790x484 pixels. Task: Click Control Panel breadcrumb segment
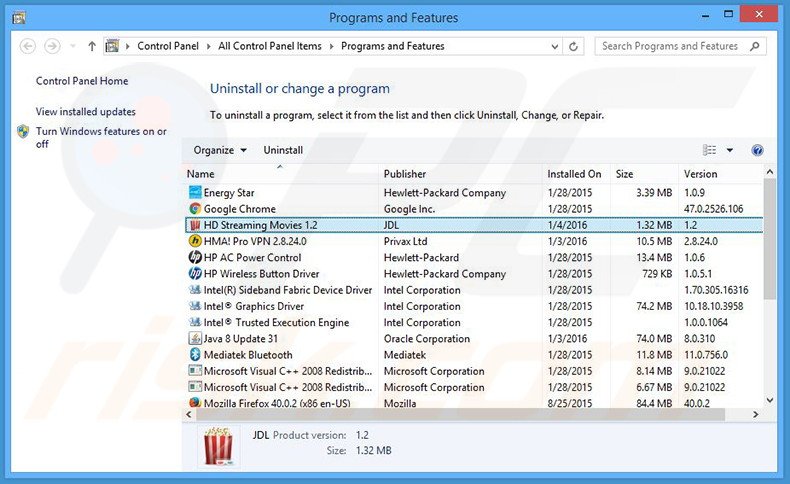coord(168,46)
